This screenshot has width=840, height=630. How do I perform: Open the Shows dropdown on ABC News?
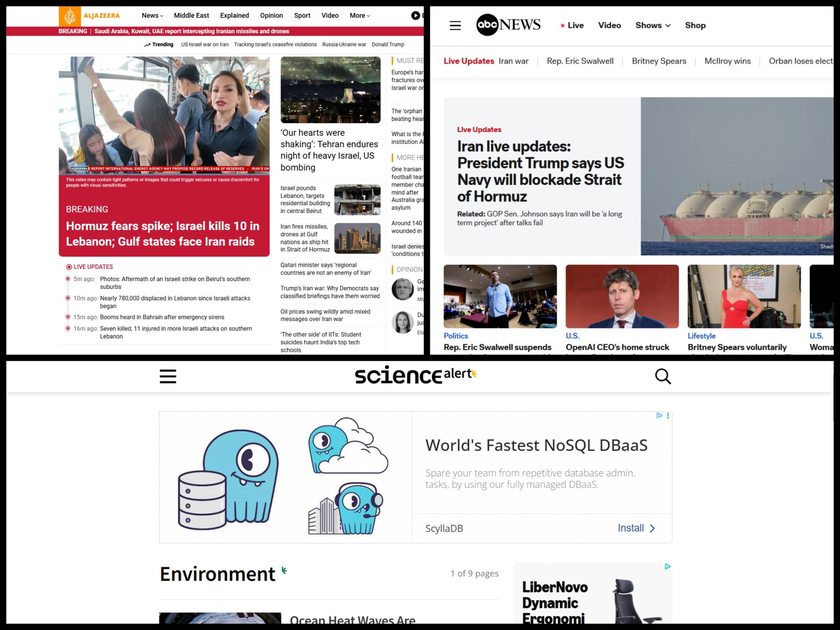[x=652, y=25]
